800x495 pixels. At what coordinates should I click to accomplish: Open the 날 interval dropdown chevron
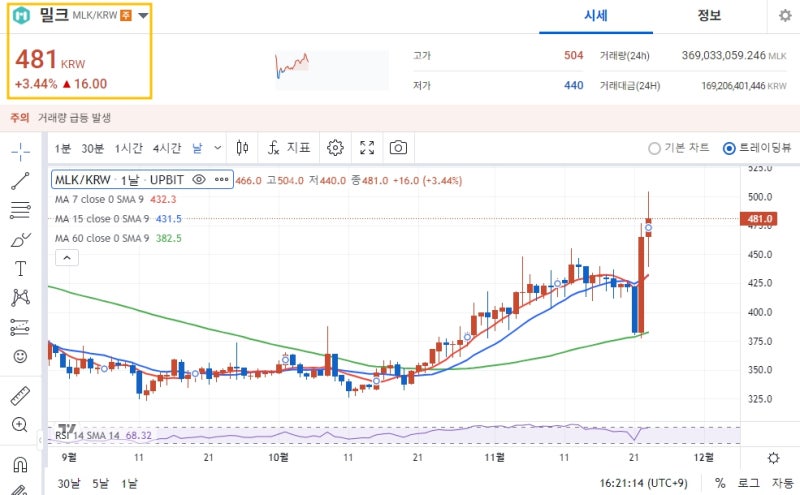pyautogui.click(x=218, y=148)
